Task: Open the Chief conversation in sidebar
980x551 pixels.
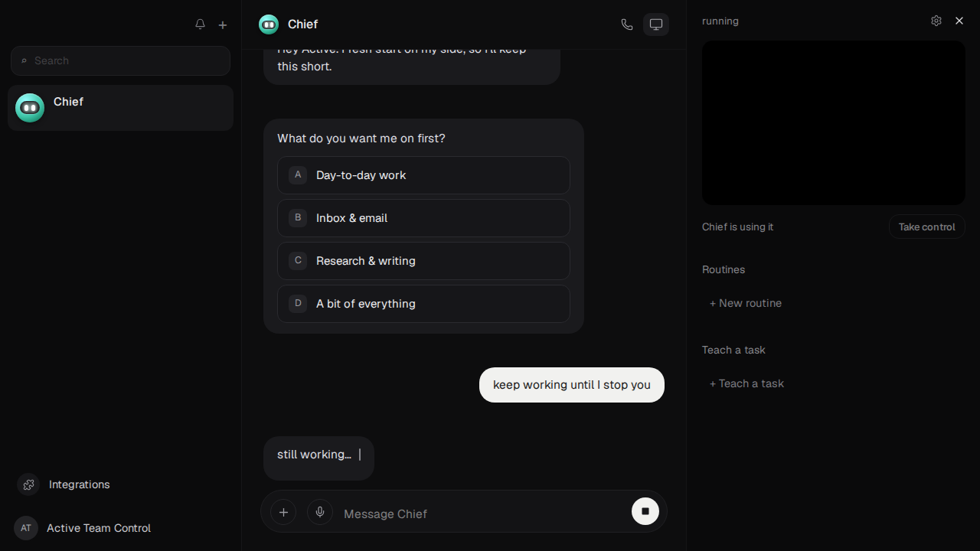Action: 120,108
